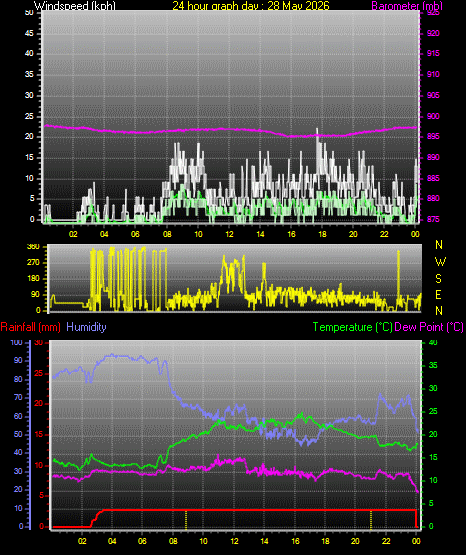Click the first yellow dotted marker on rainfall line

click(x=186, y=520)
